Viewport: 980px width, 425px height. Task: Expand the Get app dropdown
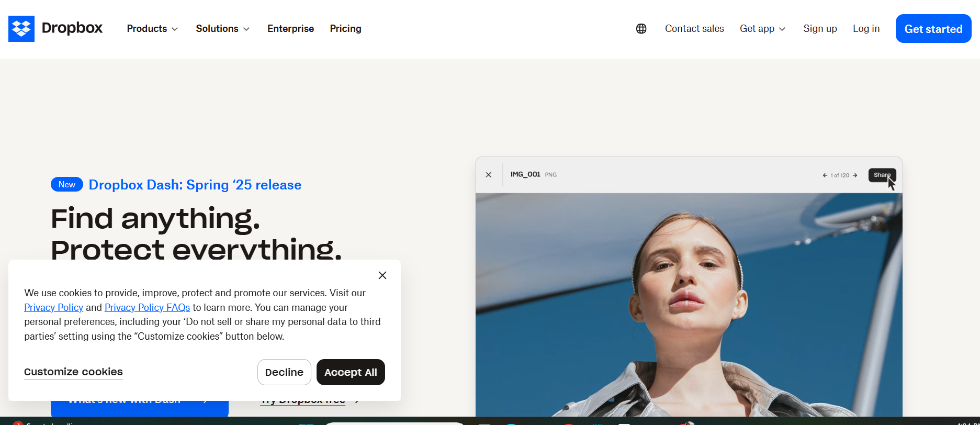click(x=762, y=29)
